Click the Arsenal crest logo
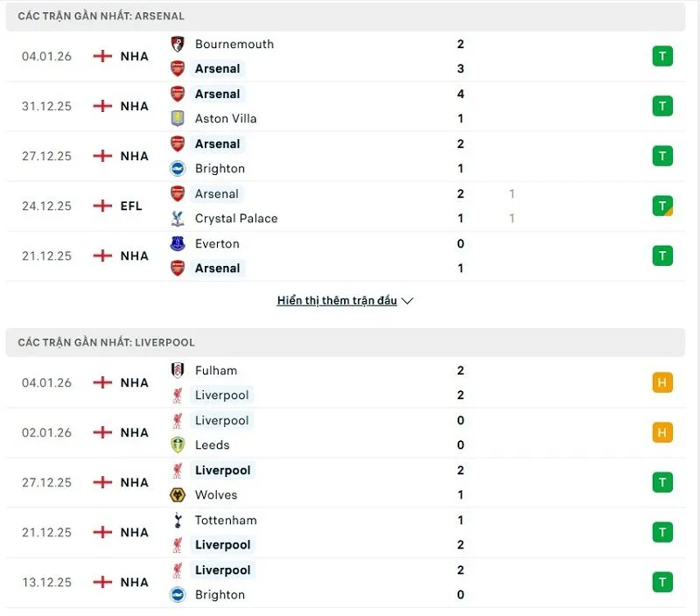The image size is (700, 616). tap(178, 68)
